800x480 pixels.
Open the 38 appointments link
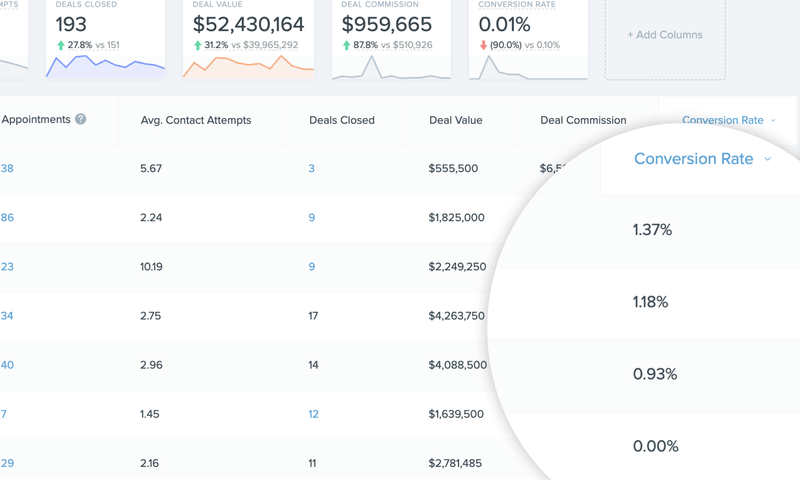7,168
